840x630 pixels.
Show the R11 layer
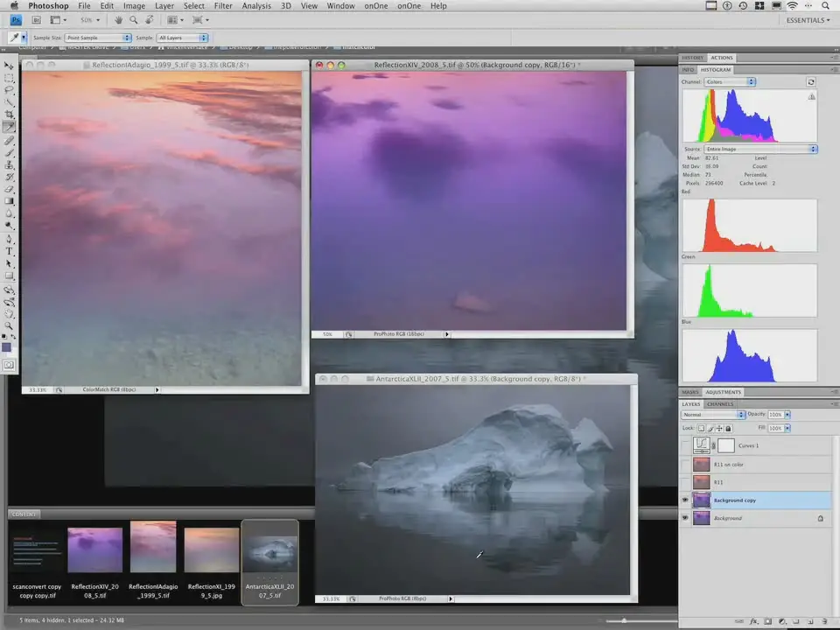(685, 482)
